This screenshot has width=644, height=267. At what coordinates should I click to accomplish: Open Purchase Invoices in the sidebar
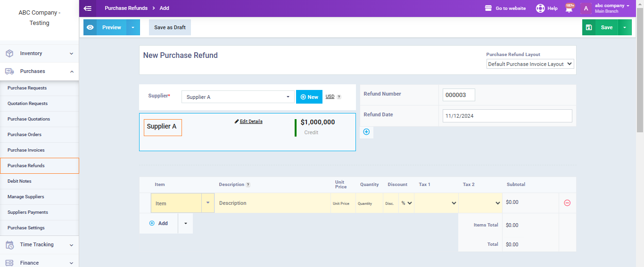(x=26, y=150)
